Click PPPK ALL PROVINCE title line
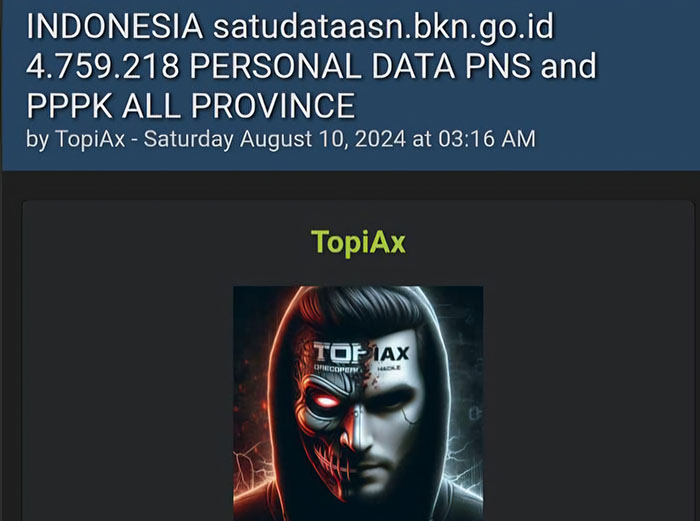 [x=191, y=106]
